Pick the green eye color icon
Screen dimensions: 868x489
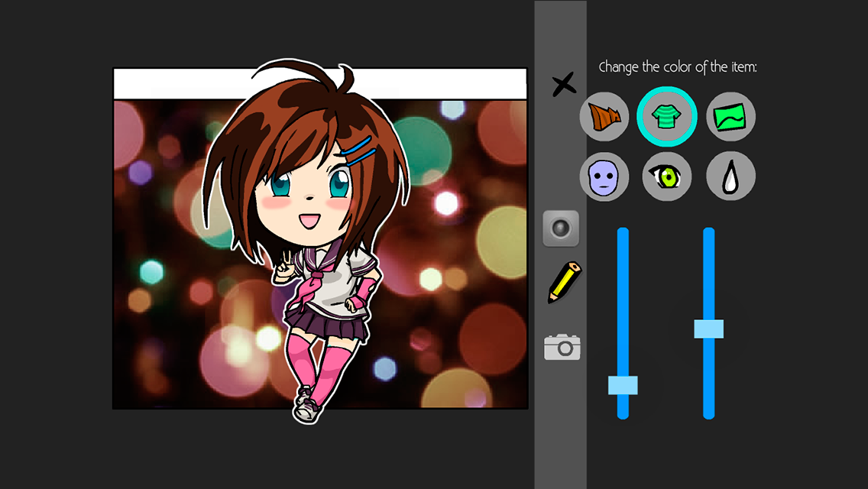666,176
